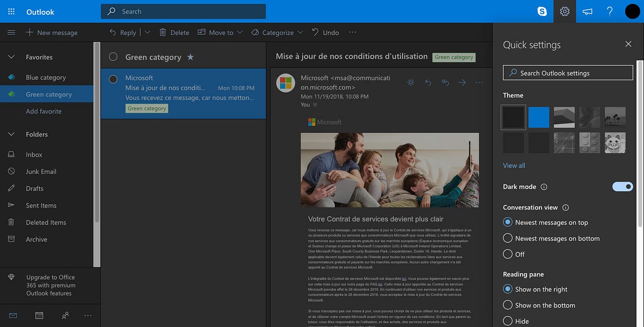Open the account profile avatar
Screen dimensions: 644x327
click(632, 11)
